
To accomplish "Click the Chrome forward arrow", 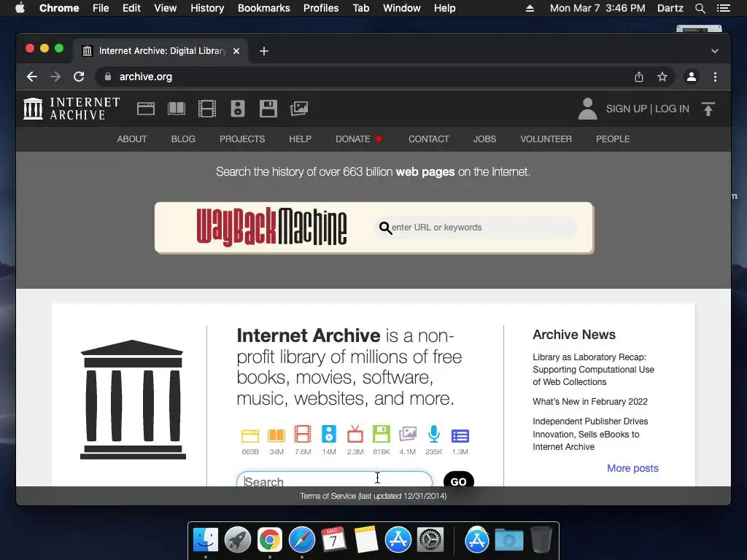I will pyautogui.click(x=55, y=77).
